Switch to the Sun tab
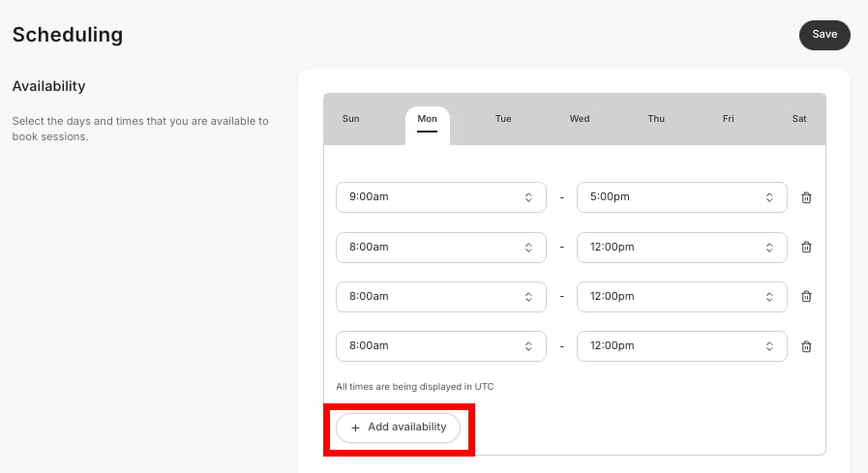This screenshot has width=868, height=473. pos(350,119)
